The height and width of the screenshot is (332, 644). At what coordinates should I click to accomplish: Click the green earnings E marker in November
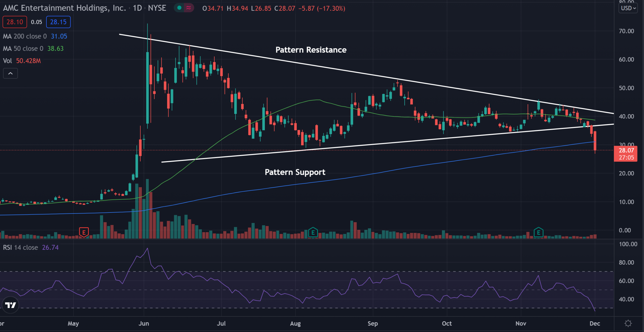point(538,232)
